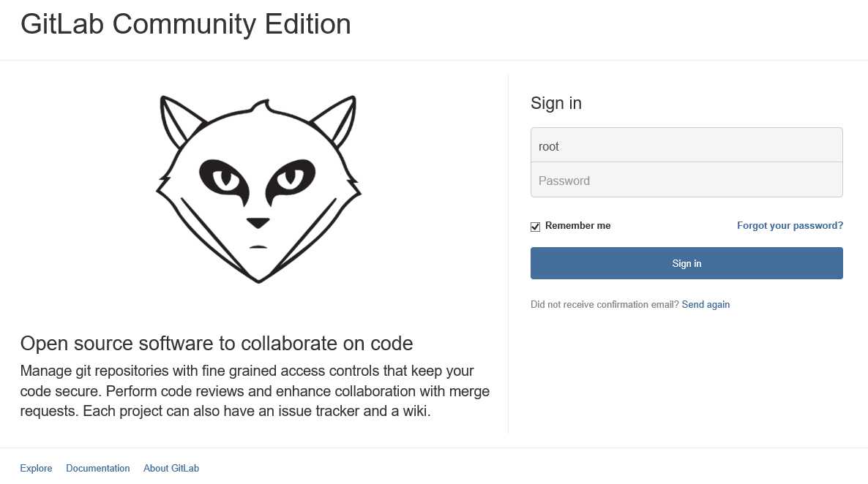
Task: Click the GitLab fox logo image
Action: (258, 189)
